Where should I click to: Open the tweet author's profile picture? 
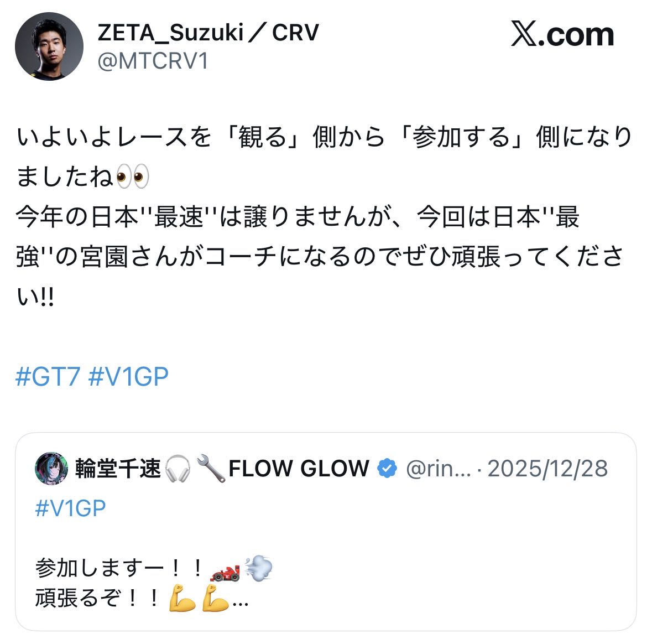click(x=49, y=46)
